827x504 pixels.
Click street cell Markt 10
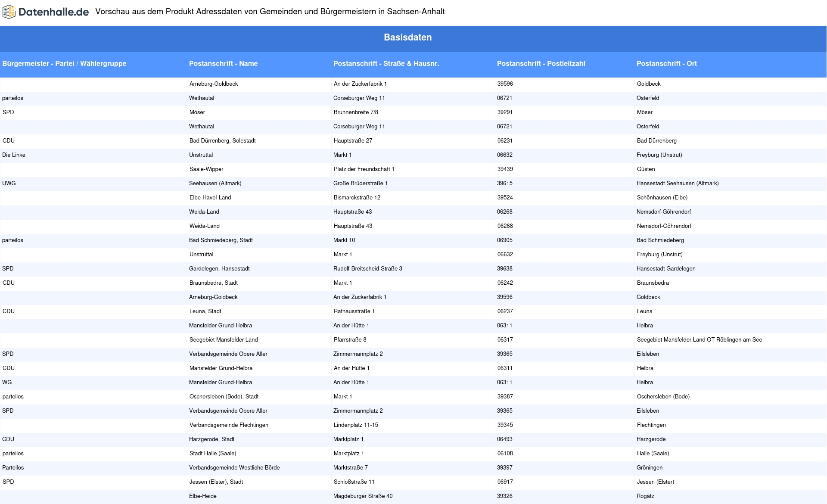pyautogui.click(x=344, y=240)
